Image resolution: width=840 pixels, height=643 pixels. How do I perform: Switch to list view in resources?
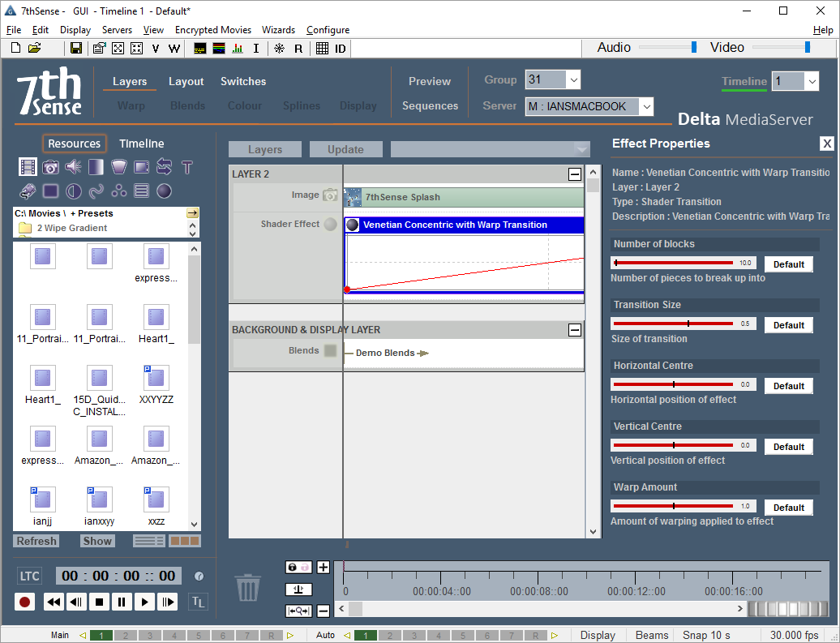(149, 541)
